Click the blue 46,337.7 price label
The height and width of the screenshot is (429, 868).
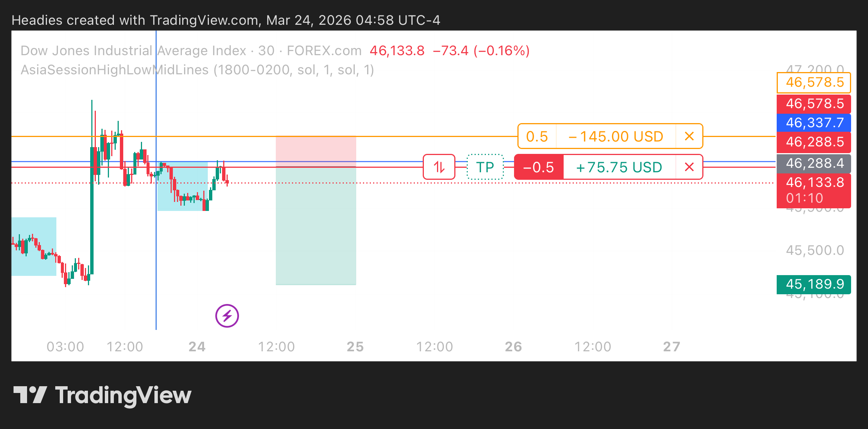pos(814,123)
